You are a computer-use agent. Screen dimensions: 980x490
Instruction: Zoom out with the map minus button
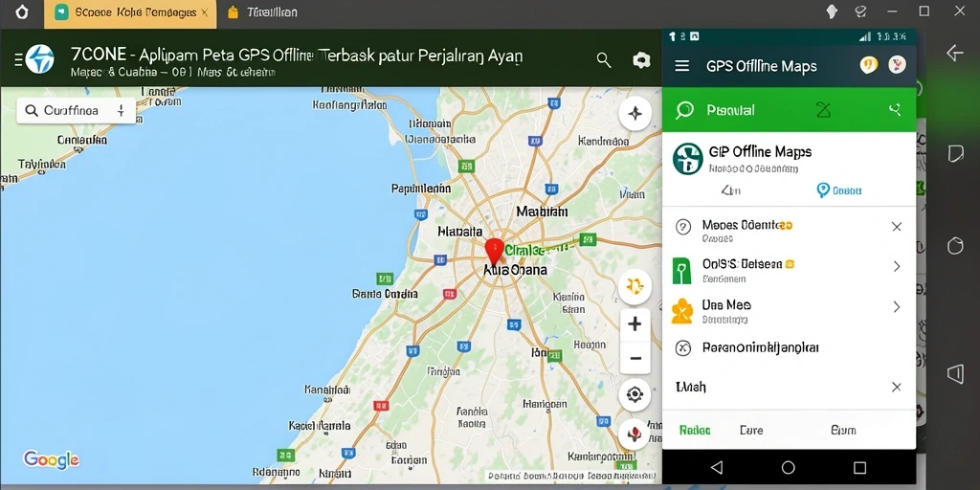tap(635, 358)
